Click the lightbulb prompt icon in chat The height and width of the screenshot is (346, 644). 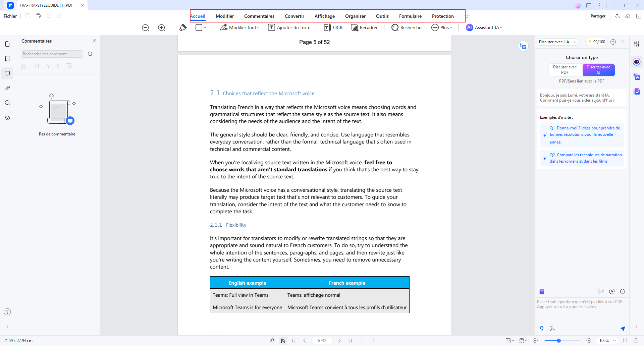(x=542, y=329)
